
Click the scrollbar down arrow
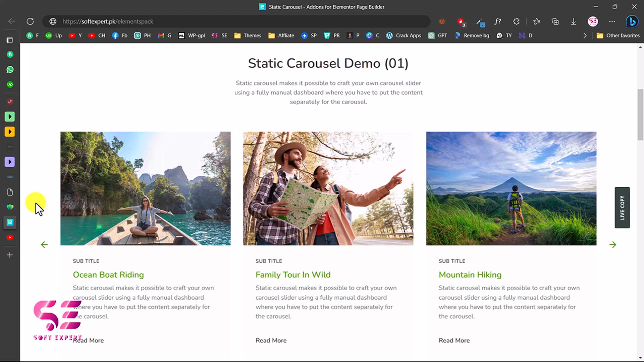[x=640, y=358]
